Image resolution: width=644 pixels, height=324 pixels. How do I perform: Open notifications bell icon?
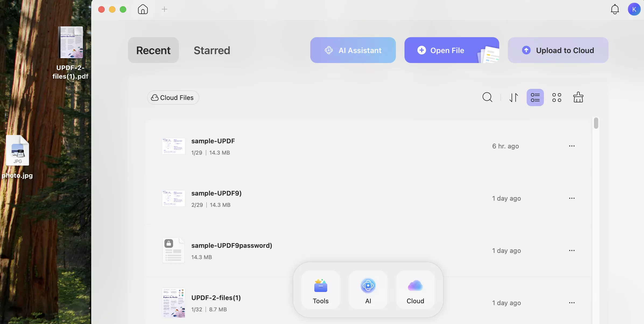[615, 9]
